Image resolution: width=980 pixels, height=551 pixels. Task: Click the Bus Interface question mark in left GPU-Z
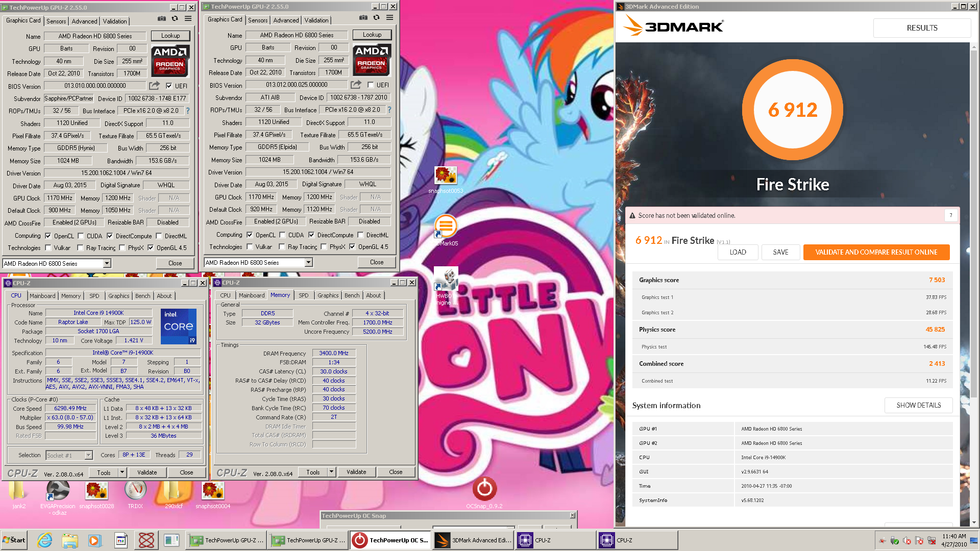click(x=188, y=110)
